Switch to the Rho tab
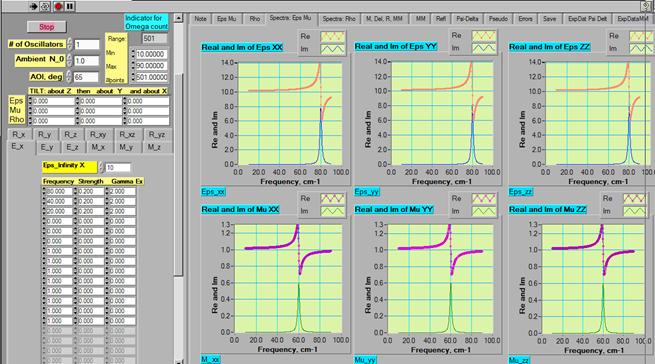Image resolution: width=655 pixels, height=364 pixels. pos(254,19)
